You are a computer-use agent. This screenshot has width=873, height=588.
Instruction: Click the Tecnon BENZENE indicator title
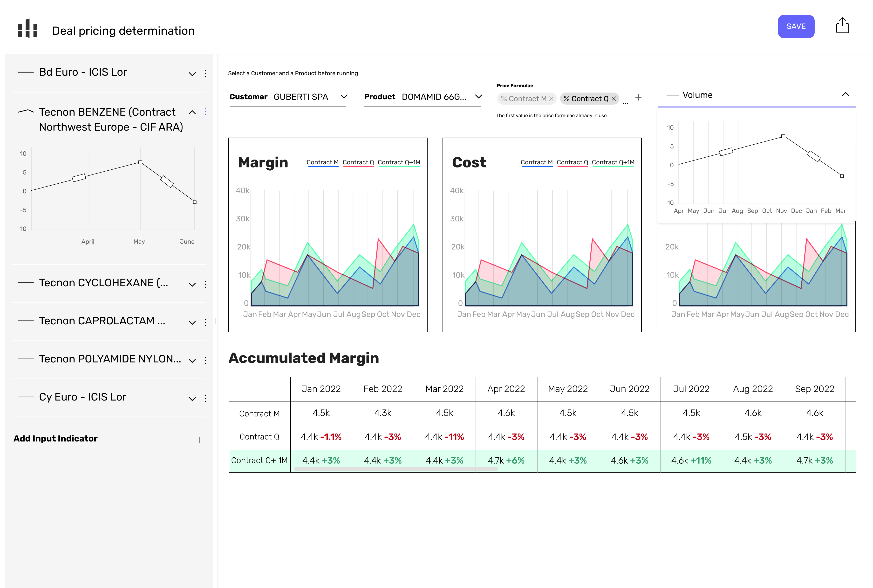point(111,119)
